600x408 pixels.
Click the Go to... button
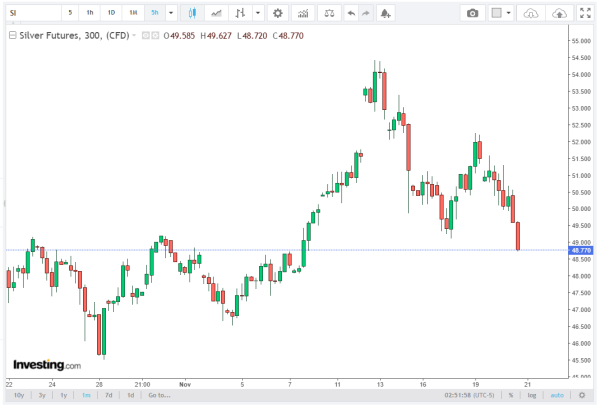[159, 395]
